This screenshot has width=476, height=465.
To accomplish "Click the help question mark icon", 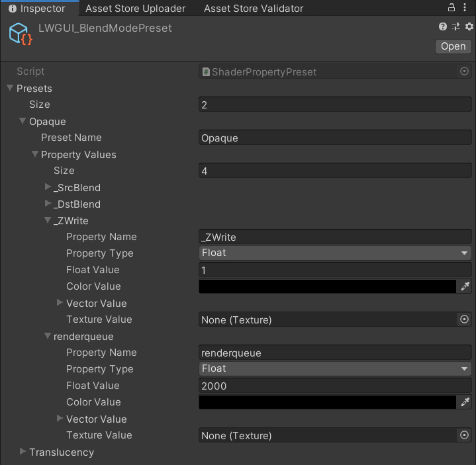I will point(443,27).
